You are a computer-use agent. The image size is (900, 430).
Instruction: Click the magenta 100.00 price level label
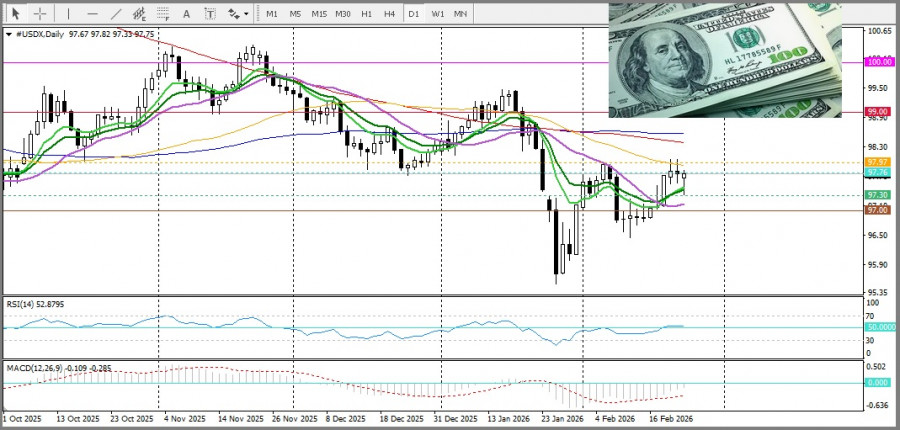(879, 62)
